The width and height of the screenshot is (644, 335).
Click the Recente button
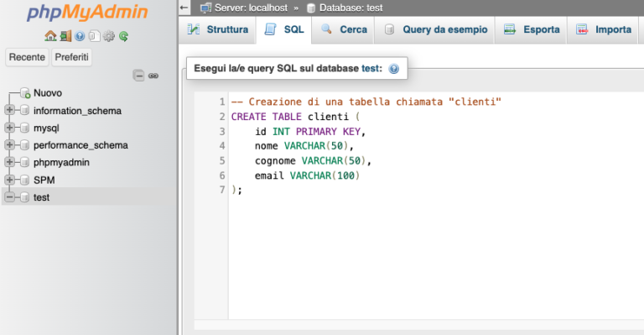coord(27,57)
